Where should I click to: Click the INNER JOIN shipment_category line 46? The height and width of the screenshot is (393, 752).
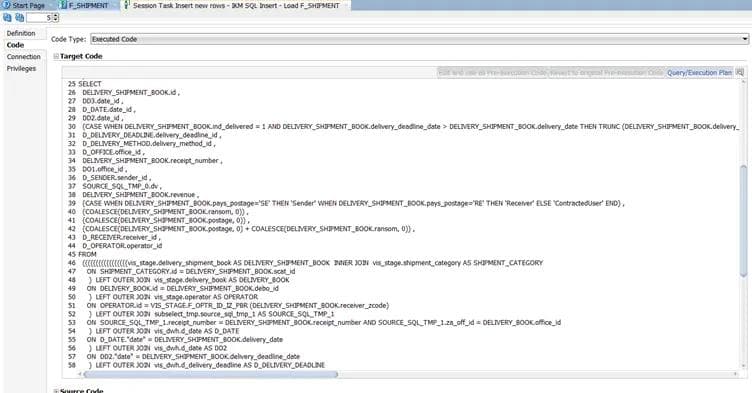point(313,263)
